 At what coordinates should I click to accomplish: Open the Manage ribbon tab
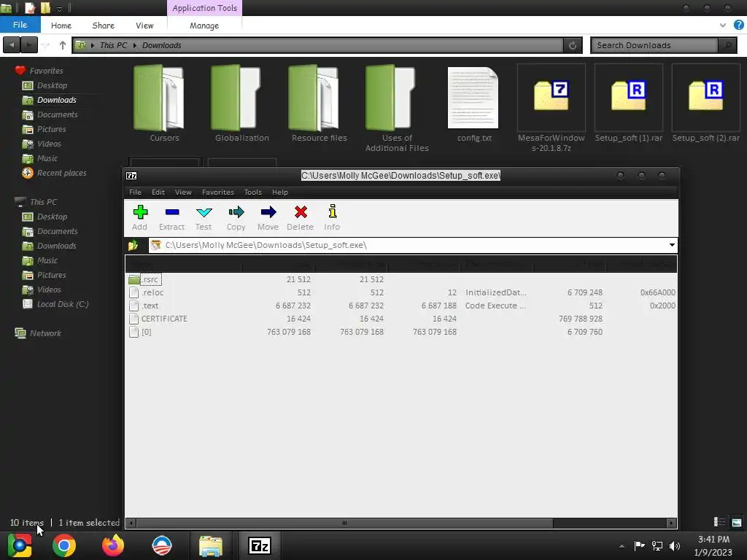click(x=204, y=26)
